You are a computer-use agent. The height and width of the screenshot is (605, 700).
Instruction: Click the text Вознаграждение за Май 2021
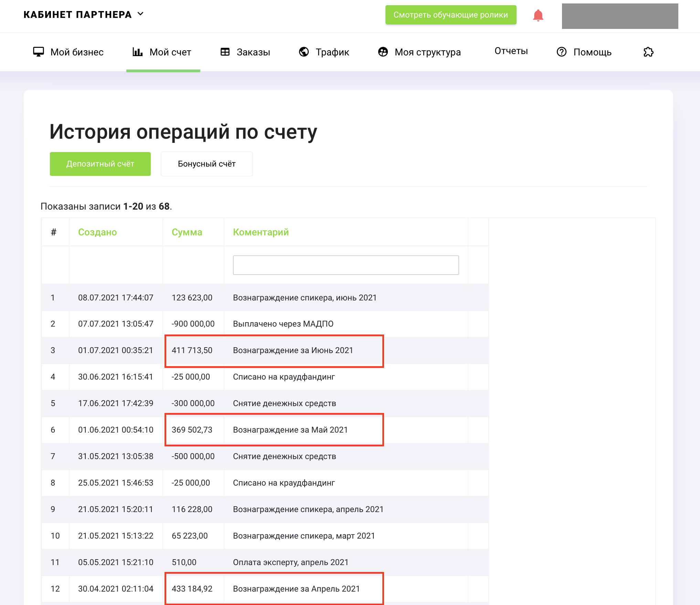290,430
